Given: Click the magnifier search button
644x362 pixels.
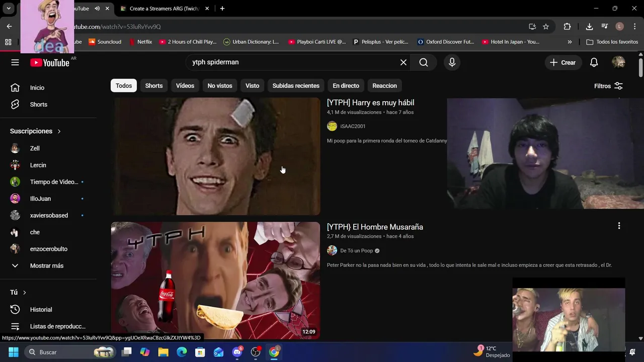Looking at the screenshot, I should (x=424, y=62).
